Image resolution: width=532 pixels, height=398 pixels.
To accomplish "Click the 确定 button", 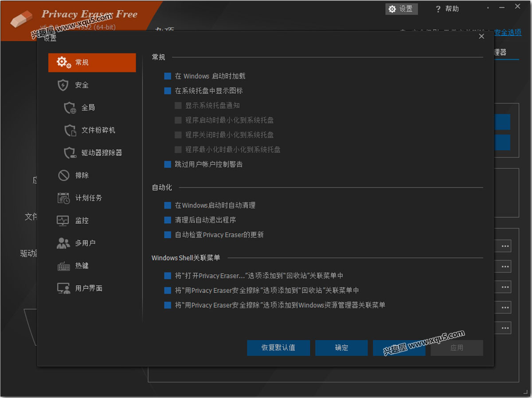I will 341,348.
